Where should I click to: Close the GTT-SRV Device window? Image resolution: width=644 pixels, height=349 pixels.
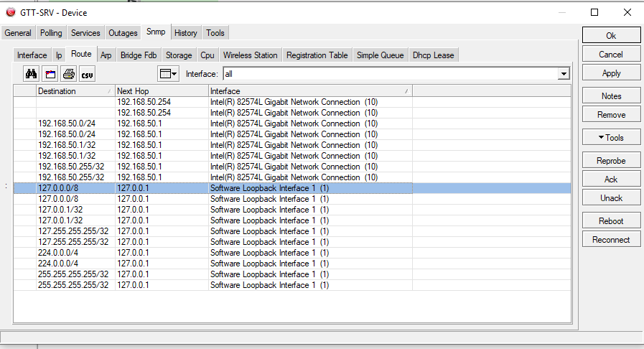[627, 12]
